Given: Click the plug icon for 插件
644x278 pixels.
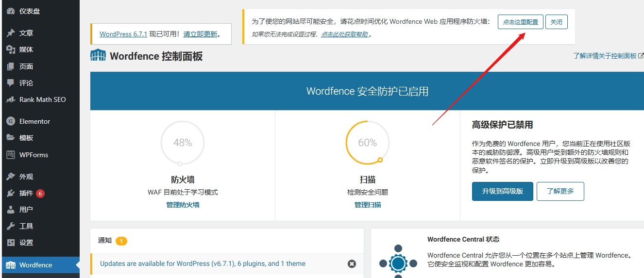Looking at the screenshot, I should point(11,193).
